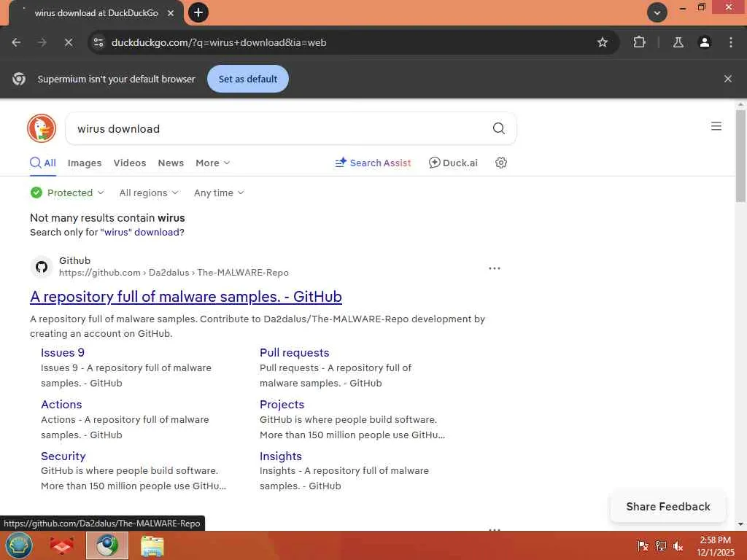Open the DuckDuckGo hamburger menu
The height and width of the screenshot is (560, 747).
coord(716,126)
